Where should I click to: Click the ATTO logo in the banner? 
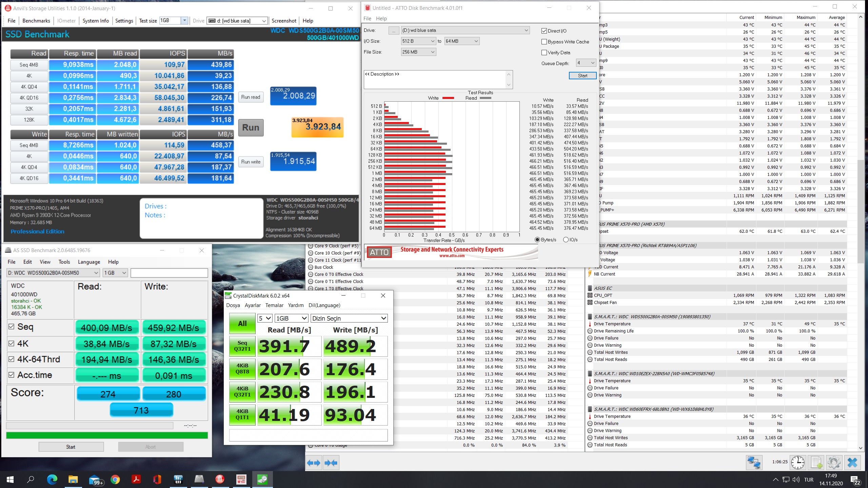(x=379, y=252)
